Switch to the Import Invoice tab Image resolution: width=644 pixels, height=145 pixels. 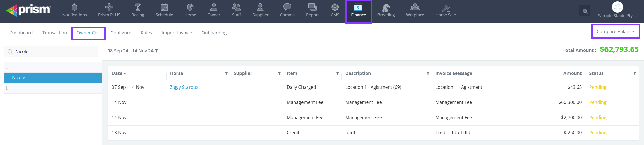tap(176, 33)
